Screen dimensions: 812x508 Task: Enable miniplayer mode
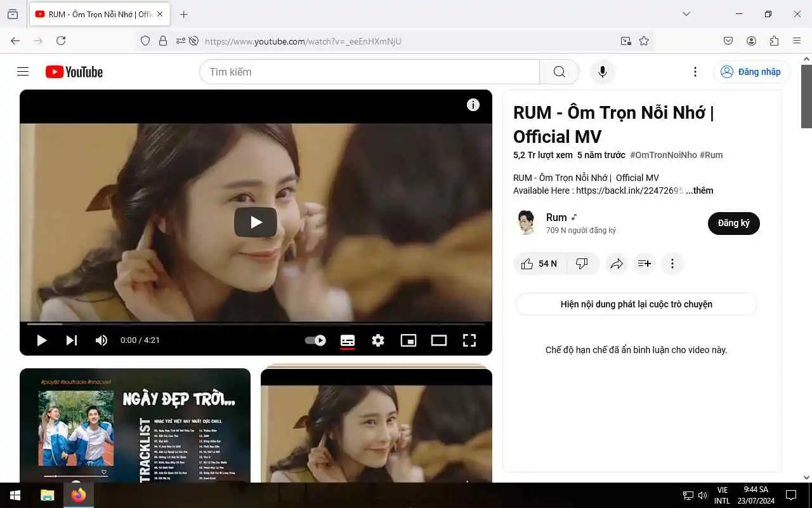pyautogui.click(x=409, y=340)
